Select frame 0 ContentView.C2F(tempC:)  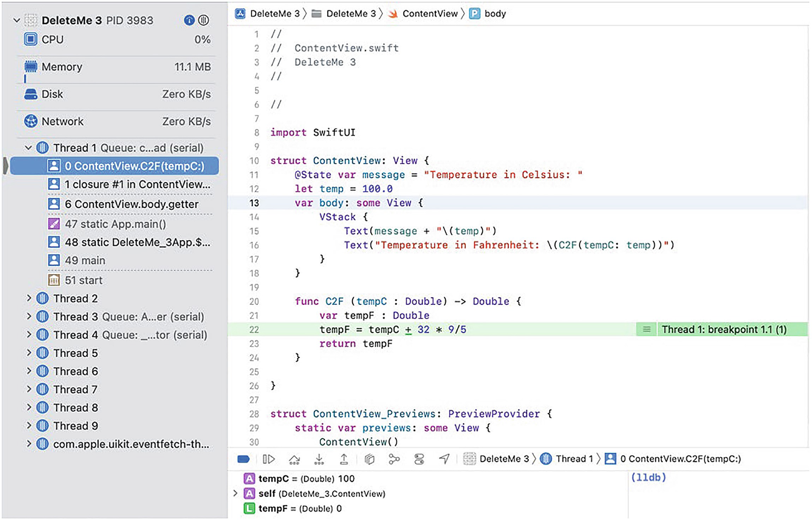(x=114, y=166)
